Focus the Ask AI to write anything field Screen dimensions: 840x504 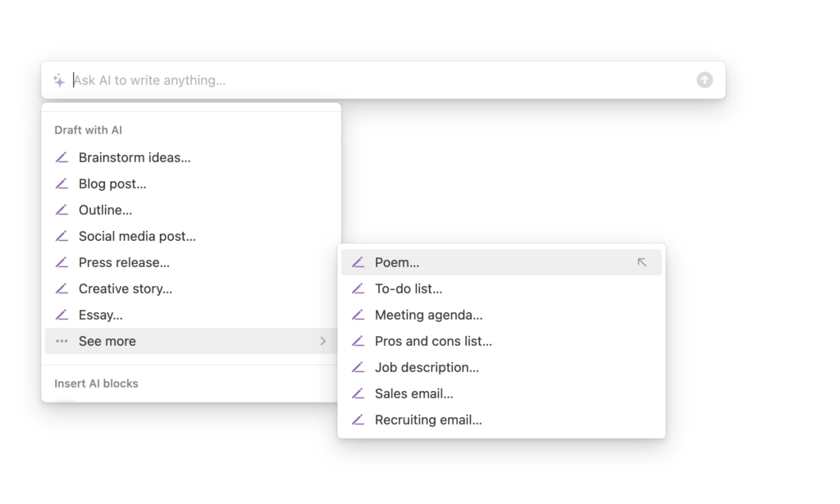click(x=377, y=80)
